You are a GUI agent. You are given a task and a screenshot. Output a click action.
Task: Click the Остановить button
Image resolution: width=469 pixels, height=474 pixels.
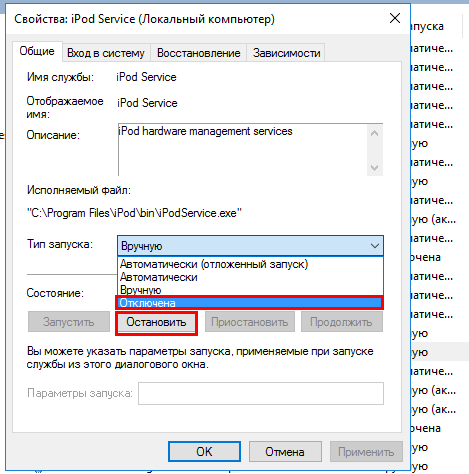[x=156, y=322]
